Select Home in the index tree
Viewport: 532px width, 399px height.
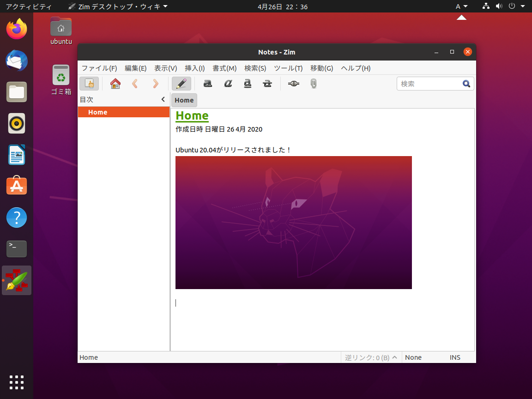pyautogui.click(x=124, y=112)
